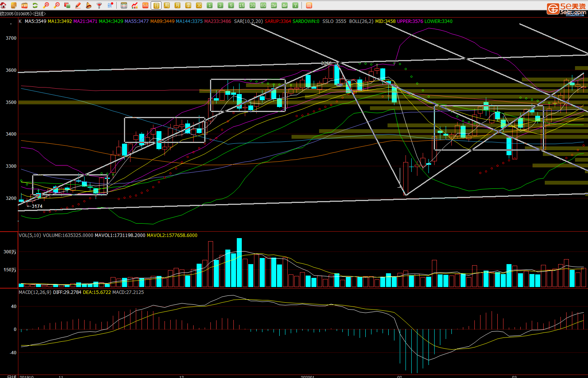588x378 pixels.
Task: Click the red house Home icon
Action: pos(3,5)
